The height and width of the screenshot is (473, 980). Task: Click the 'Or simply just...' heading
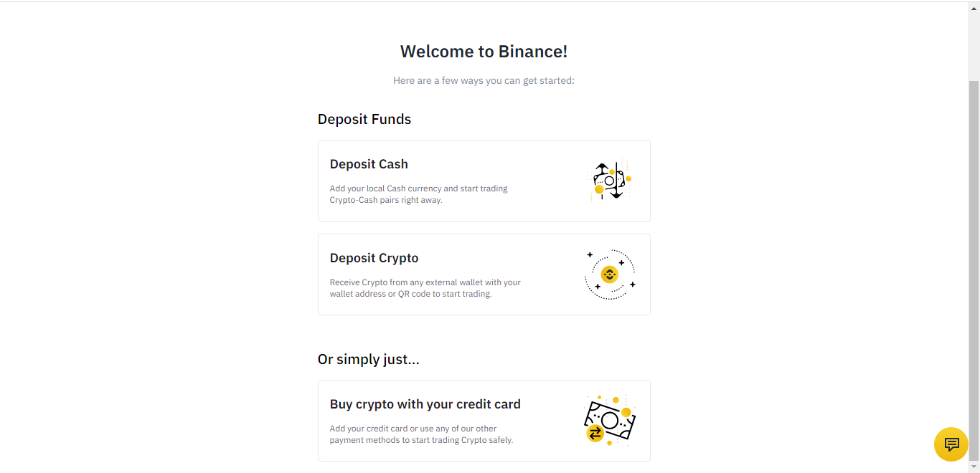click(369, 359)
